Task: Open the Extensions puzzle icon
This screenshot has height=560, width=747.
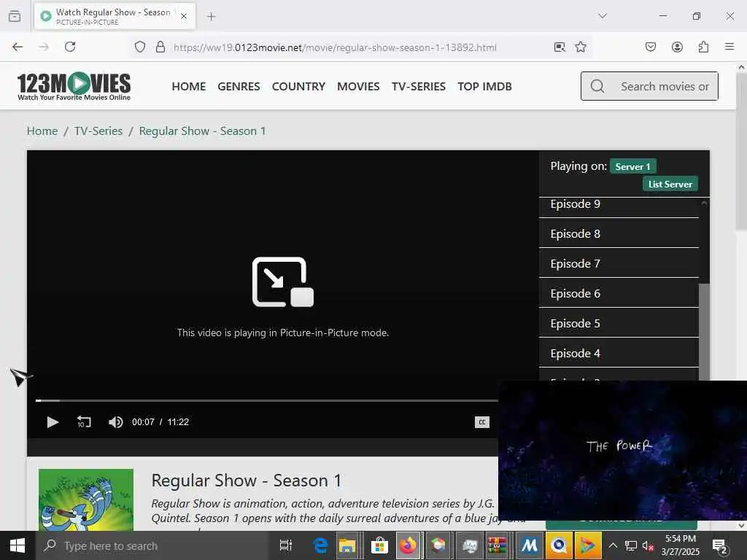Action: pyautogui.click(x=703, y=47)
